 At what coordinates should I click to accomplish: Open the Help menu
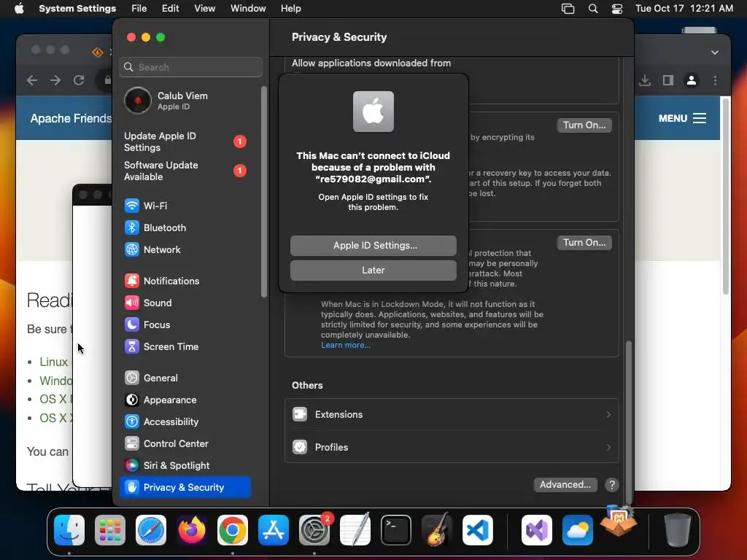[290, 9]
